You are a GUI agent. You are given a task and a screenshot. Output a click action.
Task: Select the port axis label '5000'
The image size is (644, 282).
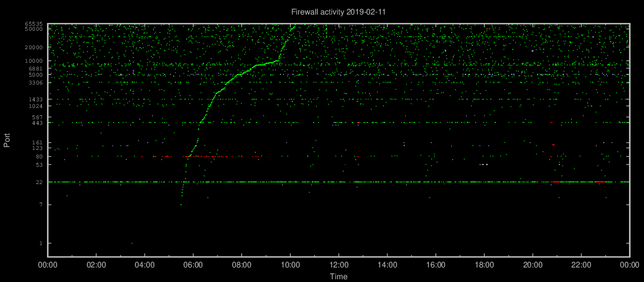pyautogui.click(x=35, y=75)
